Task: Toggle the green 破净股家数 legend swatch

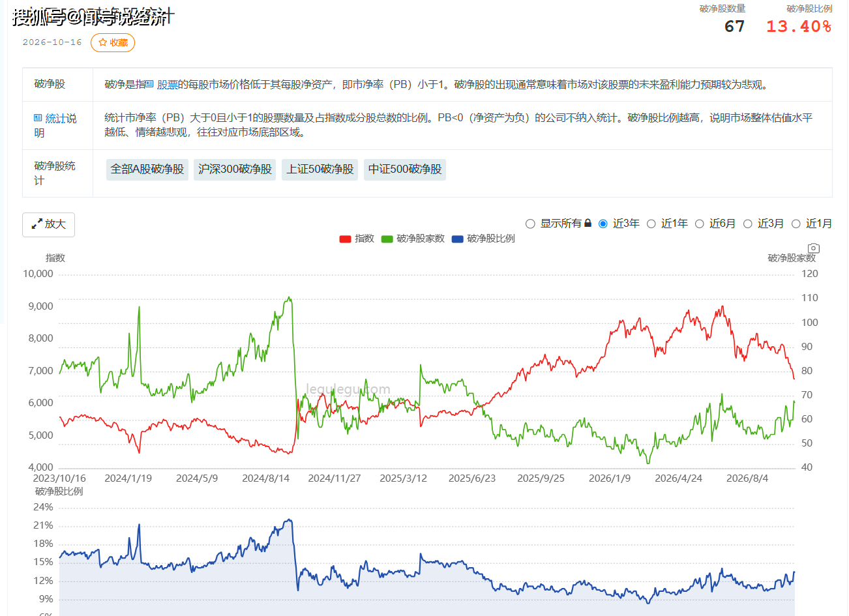Action: (387, 239)
